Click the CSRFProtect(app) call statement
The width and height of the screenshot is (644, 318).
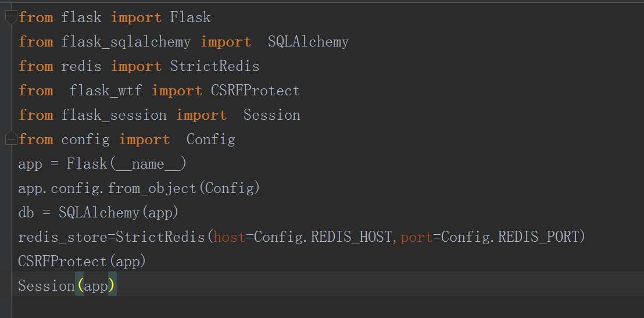(81, 262)
